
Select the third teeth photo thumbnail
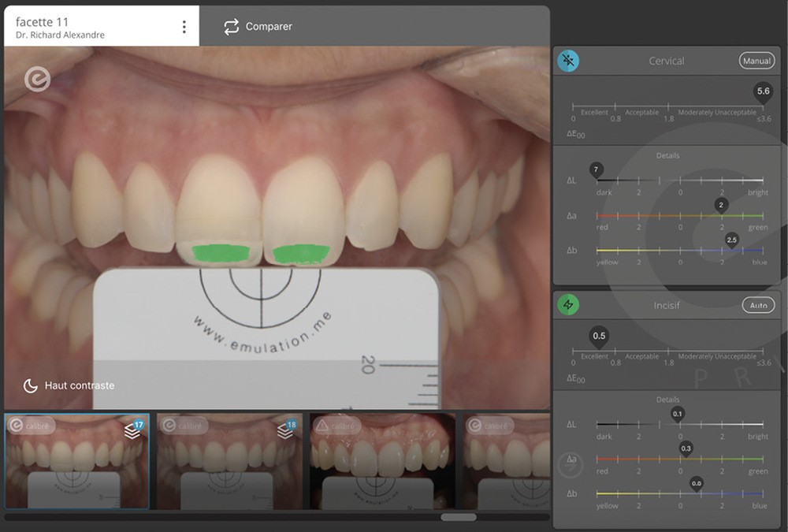click(x=382, y=461)
